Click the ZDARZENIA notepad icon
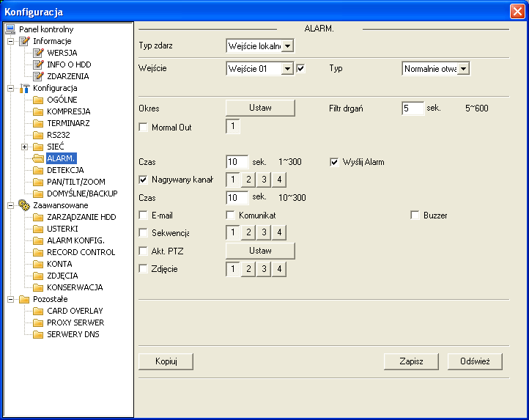The height and width of the screenshot is (420, 529). tap(38, 76)
